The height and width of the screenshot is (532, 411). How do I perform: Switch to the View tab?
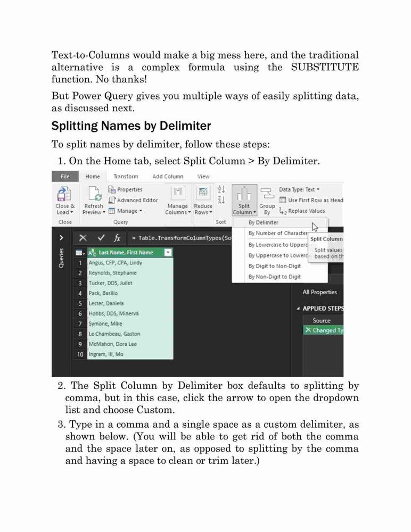[x=203, y=177]
